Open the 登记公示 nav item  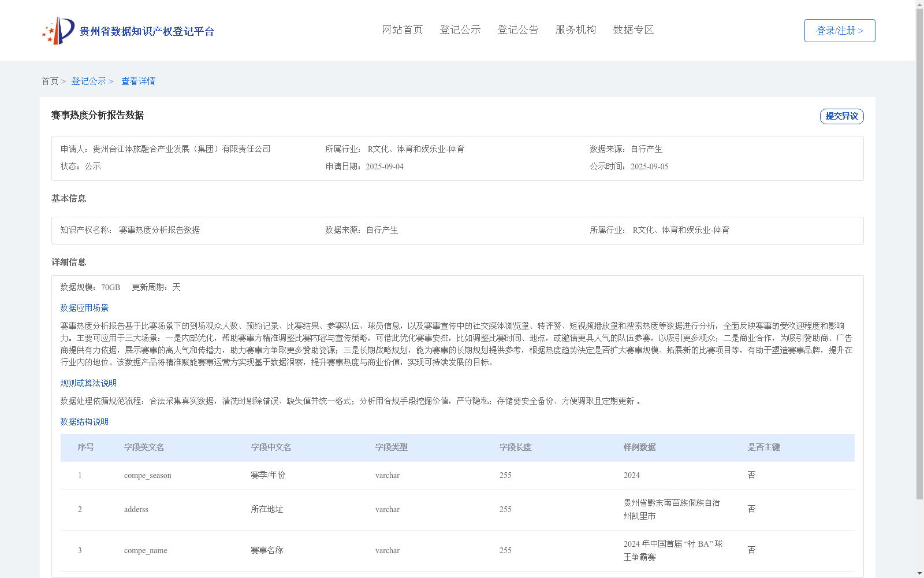click(460, 29)
